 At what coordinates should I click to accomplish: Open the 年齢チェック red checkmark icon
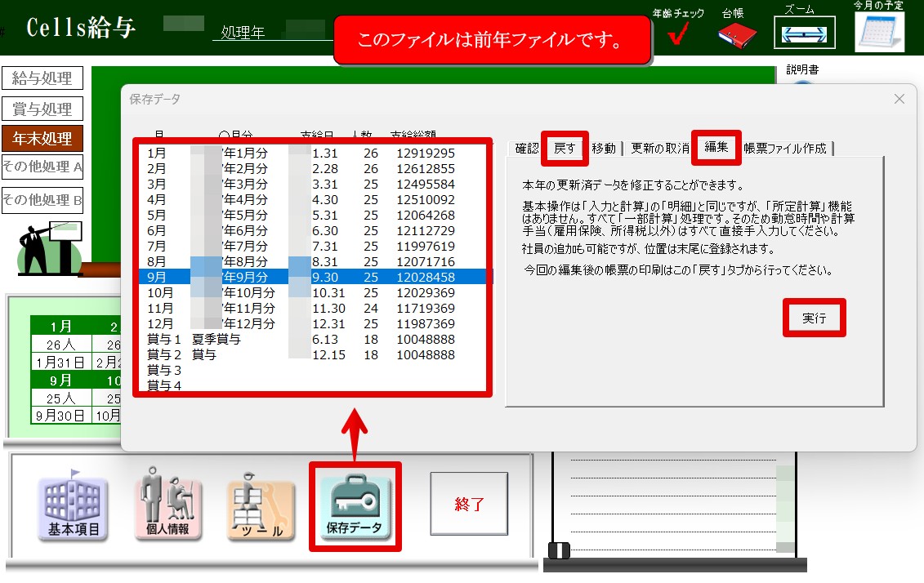(x=678, y=34)
